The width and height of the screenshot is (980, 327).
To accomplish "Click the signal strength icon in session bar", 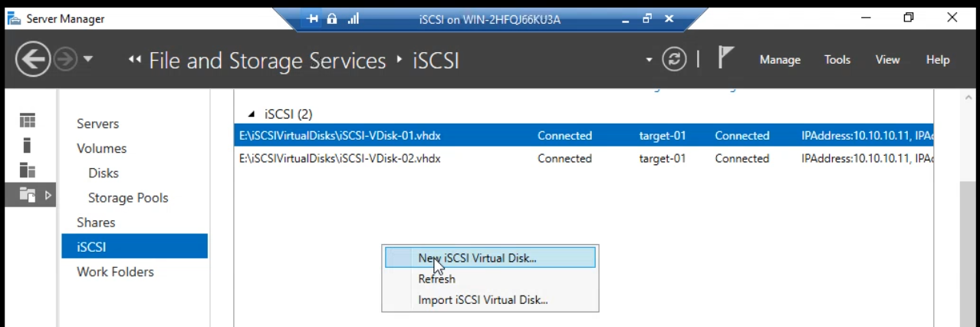I will 353,19.
